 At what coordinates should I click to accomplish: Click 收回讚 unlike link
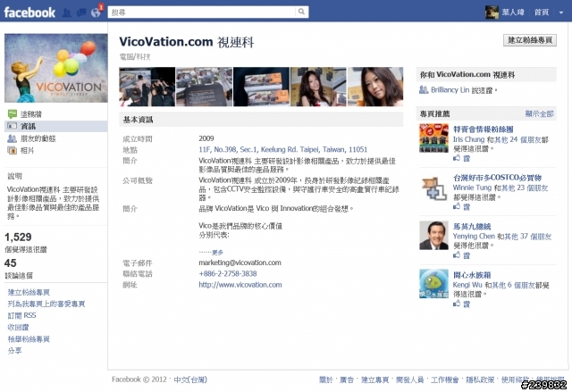pos(18,327)
